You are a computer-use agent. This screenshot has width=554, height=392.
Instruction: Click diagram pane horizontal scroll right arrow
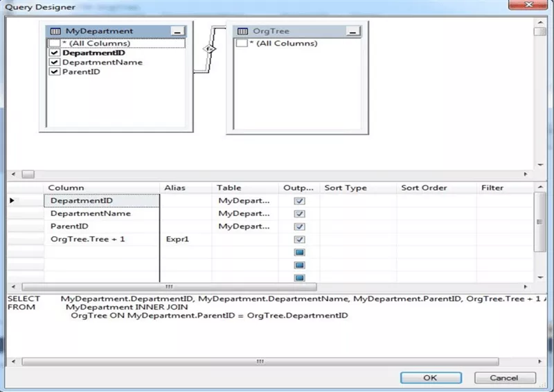point(526,174)
